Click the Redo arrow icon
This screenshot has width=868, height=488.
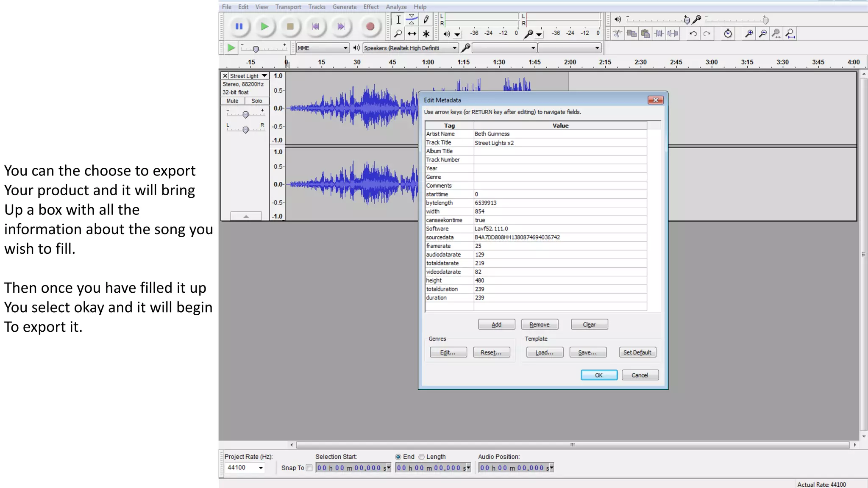(707, 33)
